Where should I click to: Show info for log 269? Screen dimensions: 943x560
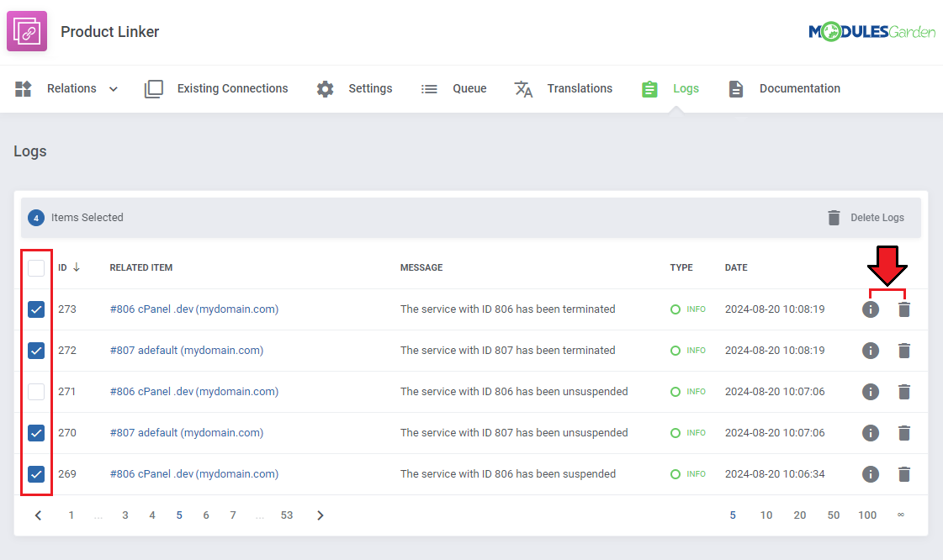[x=870, y=474]
